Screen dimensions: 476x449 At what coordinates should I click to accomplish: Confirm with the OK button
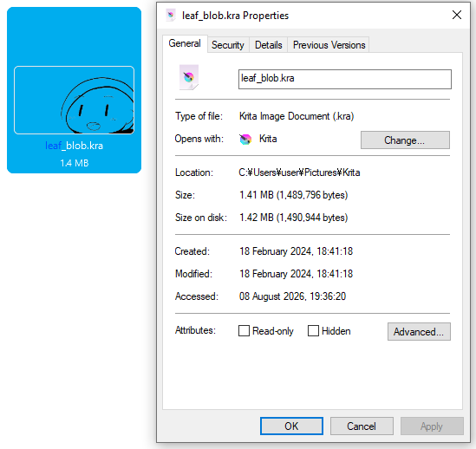291,426
